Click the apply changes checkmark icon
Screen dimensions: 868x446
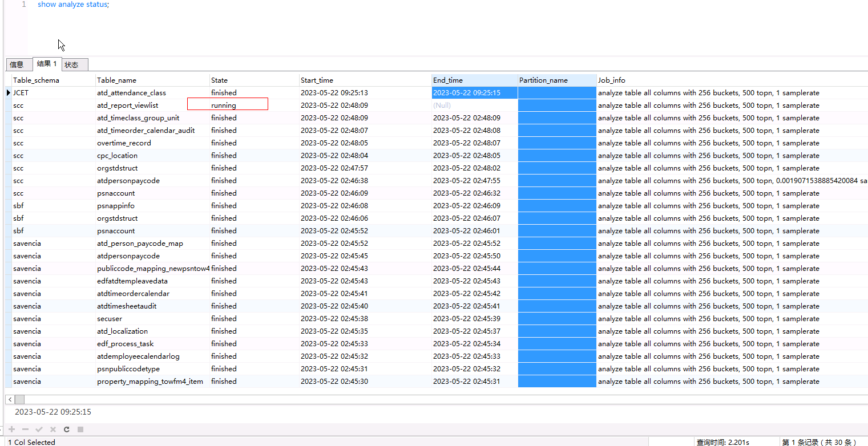[39, 429]
